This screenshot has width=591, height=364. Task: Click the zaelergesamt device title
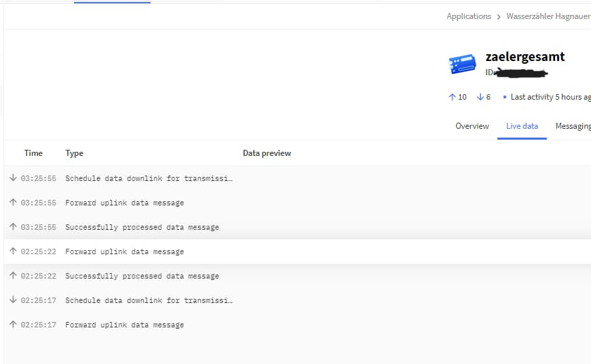pos(525,56)
